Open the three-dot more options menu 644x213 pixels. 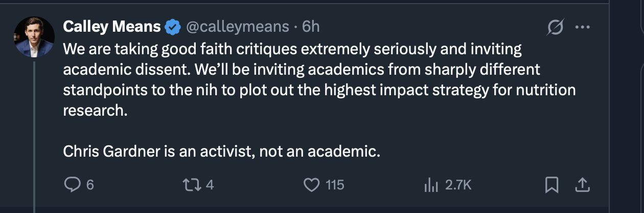[x=582, y=28]
